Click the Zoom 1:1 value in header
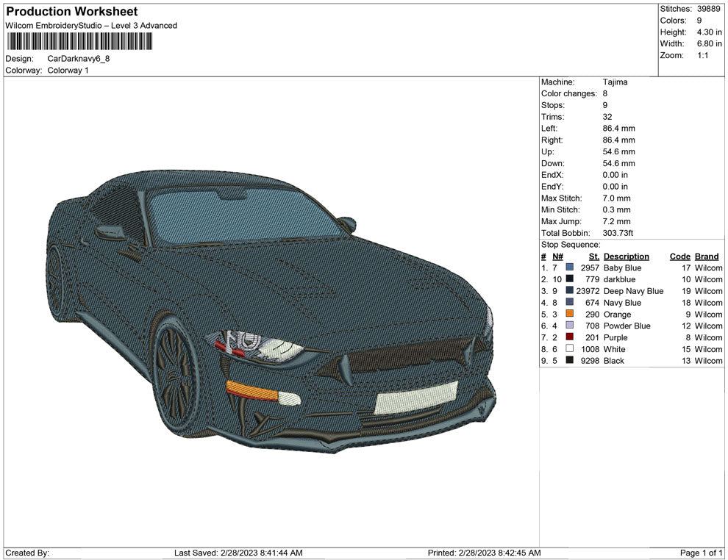 coord(702,56)
